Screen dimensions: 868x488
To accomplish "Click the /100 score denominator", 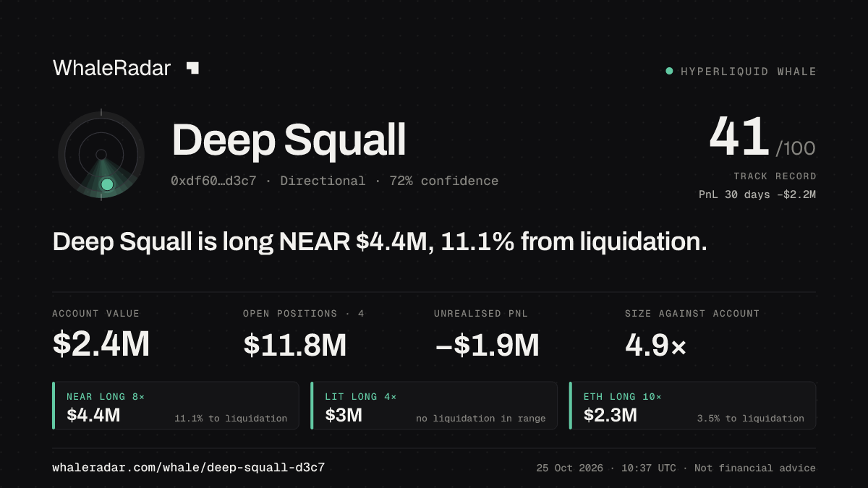I will point(796,149).
